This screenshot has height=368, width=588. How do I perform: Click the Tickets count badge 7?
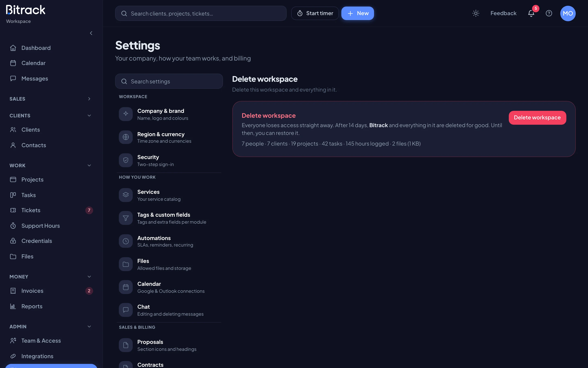coord(89,210)
